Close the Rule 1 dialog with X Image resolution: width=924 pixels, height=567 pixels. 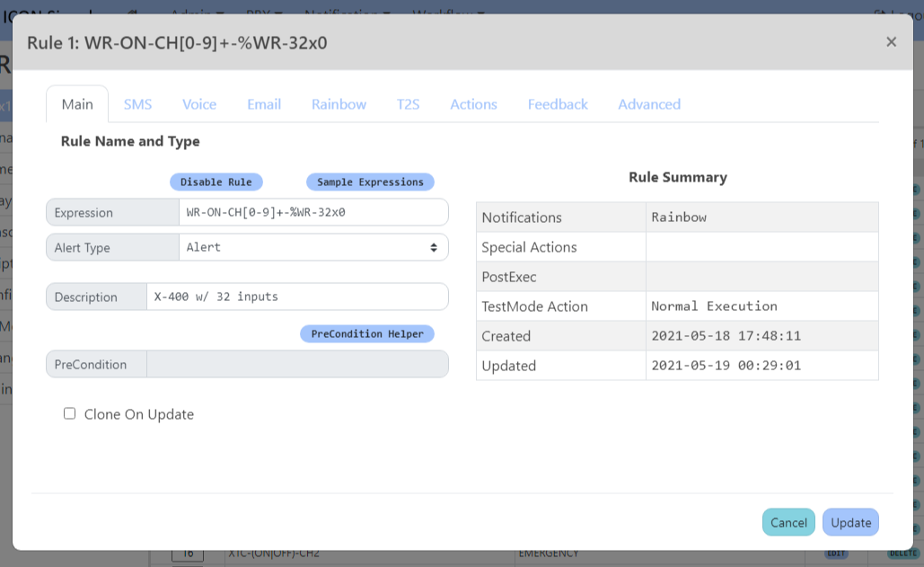click(x=891, y=41)
